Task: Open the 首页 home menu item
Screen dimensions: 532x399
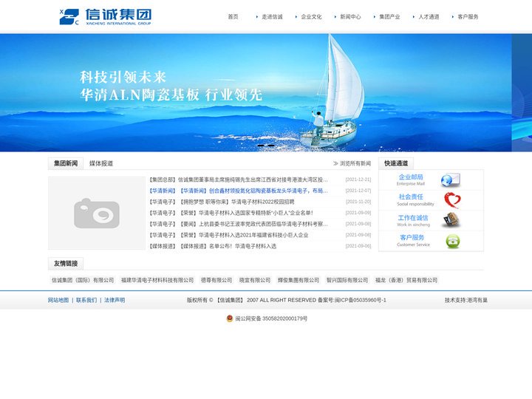Action: (233, 16)
